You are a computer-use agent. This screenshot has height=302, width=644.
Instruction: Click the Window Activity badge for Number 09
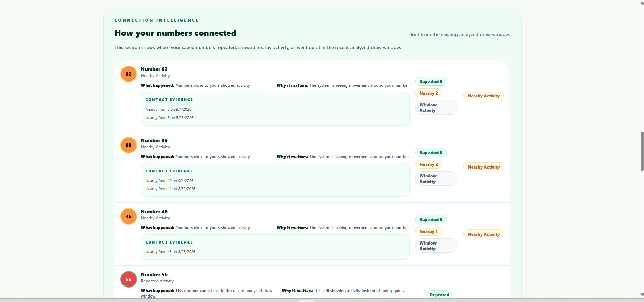(436, 179)
